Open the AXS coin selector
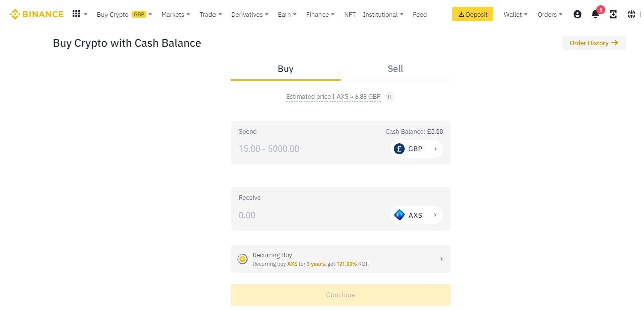This screenshot has height=310, width=644. click(416, 215)
